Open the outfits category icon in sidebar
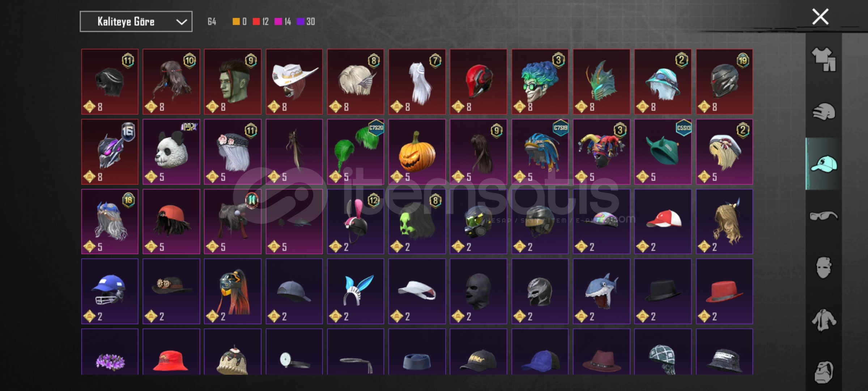868x391 pixels. click(824, 59)
